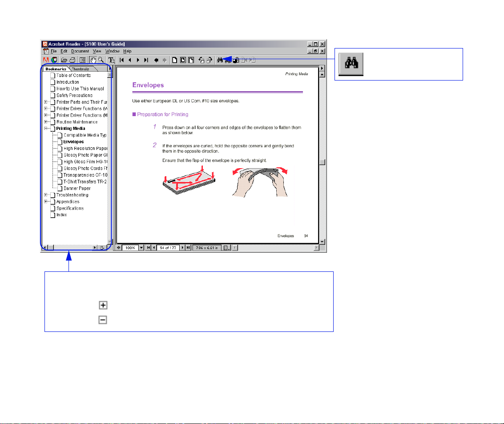This screenshot has width=504, height=424.
Task: Click the large binoculars icon in callout
Action: pyautogui.click(x=351, y=64)
